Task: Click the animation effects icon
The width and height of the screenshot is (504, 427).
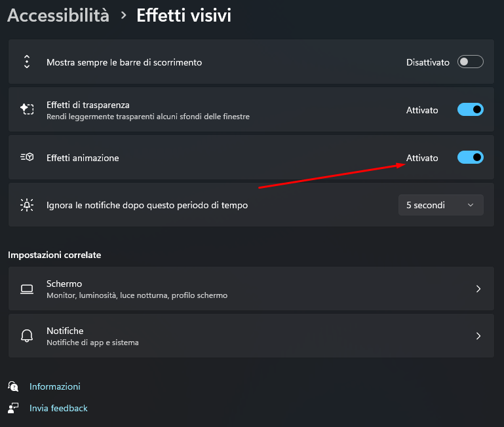Action: (x=27, y=157)
